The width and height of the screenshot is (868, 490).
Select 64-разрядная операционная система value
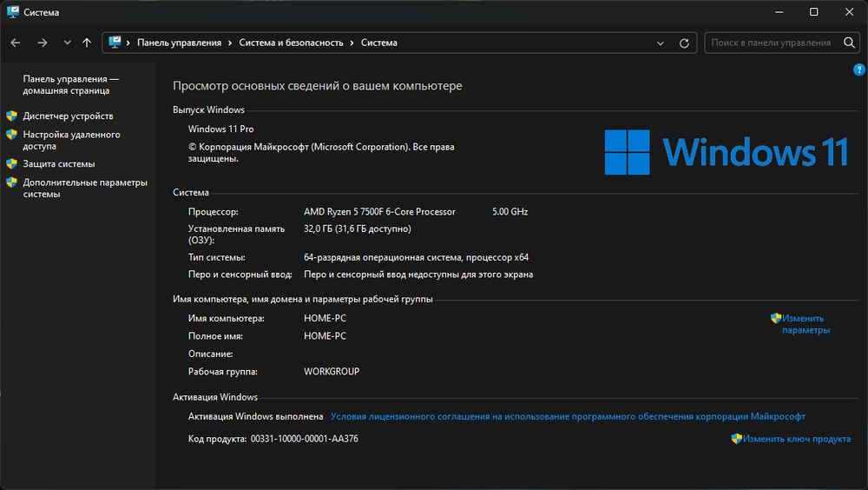click(416, 257)
